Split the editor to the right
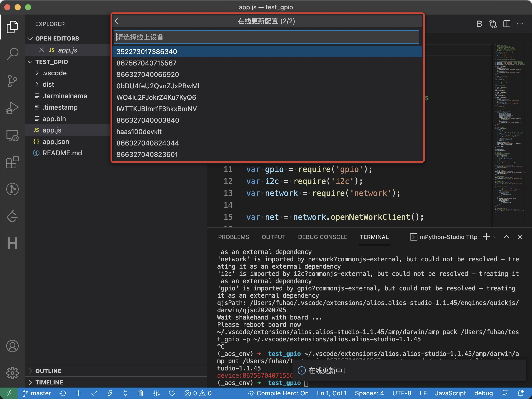This screenshot has width=532, height=399. point(507,24)
